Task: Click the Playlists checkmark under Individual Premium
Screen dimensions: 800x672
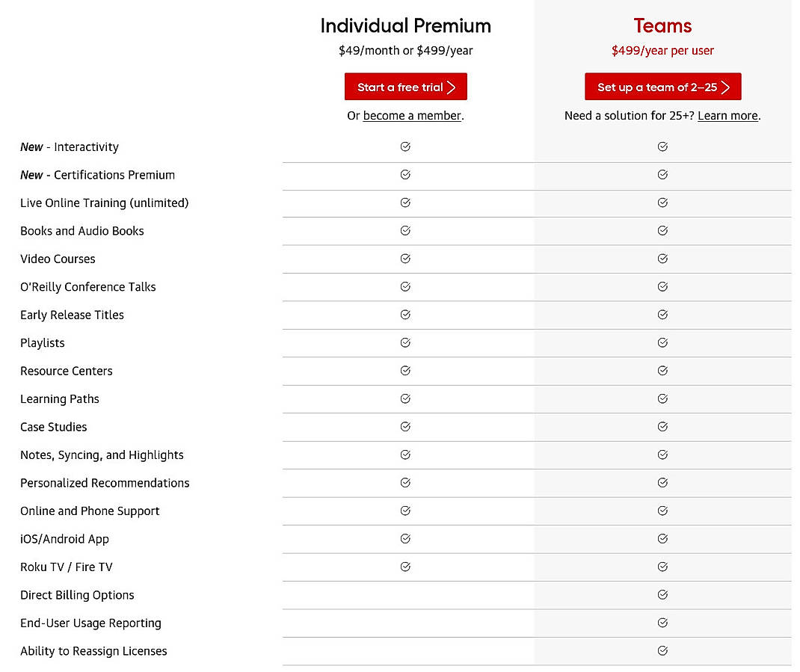Action: [x=405, y=342]
